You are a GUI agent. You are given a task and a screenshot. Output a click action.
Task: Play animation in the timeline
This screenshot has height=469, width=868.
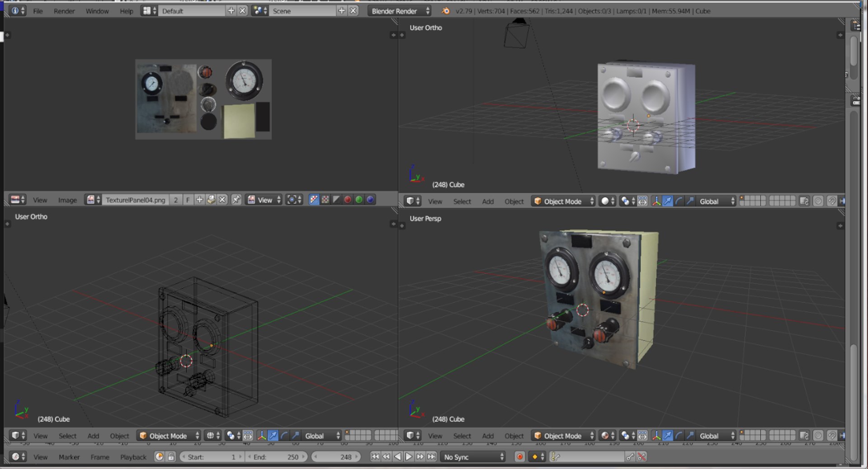[x=409, y=457]
